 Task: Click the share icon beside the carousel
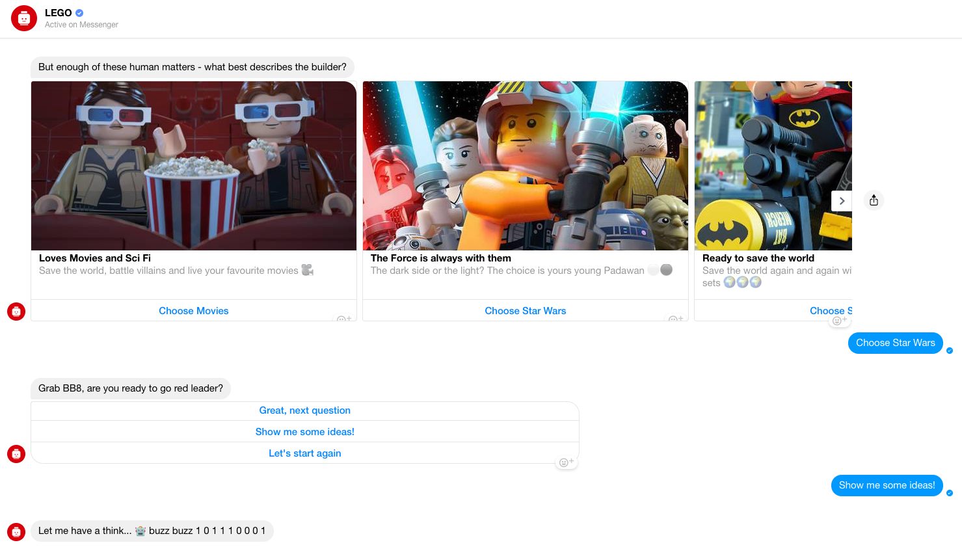874,200
